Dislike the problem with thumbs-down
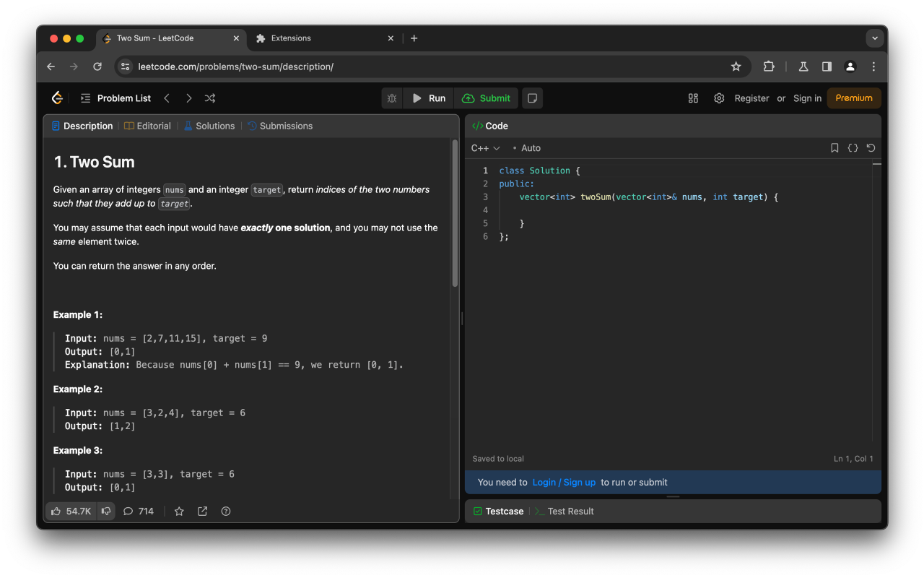 [106, 511]
